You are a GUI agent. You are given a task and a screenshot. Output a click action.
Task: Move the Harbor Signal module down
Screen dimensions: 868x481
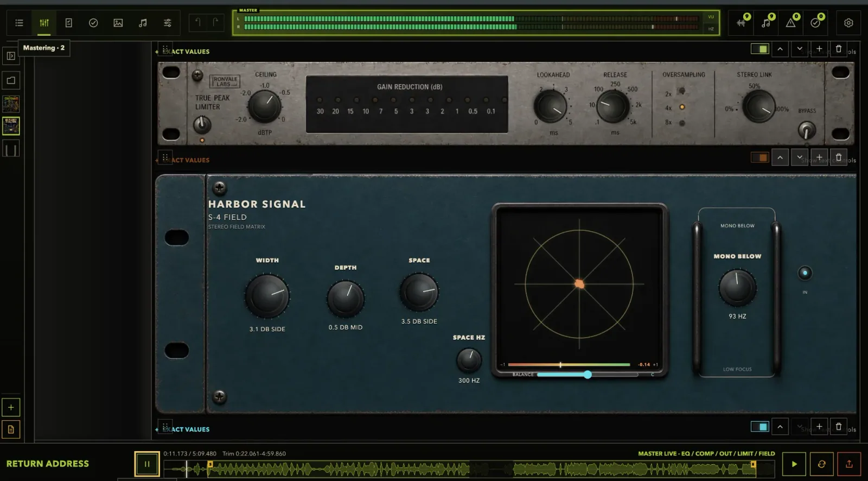(800, 157)
